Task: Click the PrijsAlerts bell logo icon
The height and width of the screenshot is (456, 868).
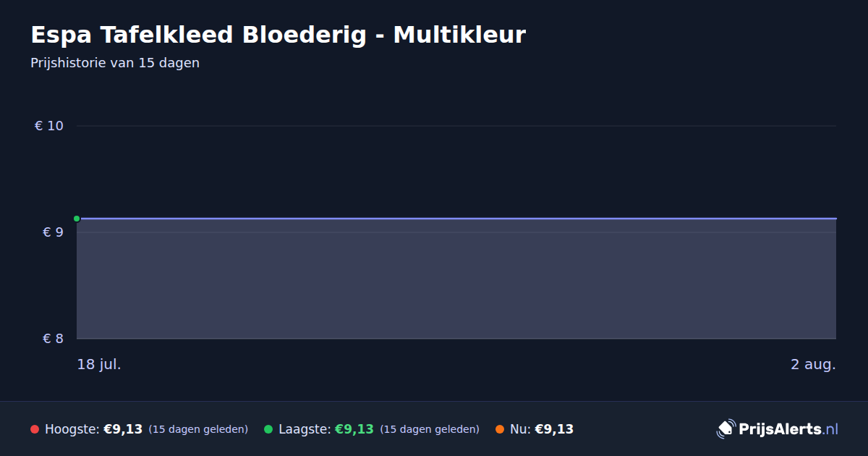Action: pyautogui.click(x=726, y=428)
